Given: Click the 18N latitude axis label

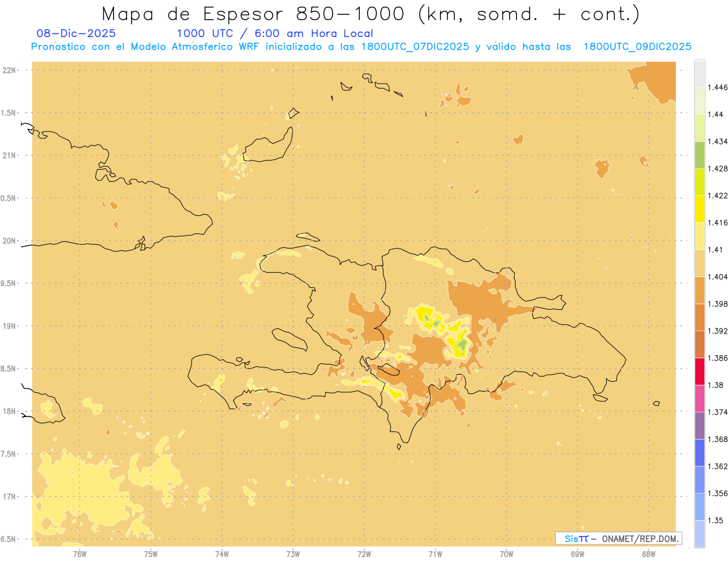Looking at the screenshot, I should 10,411.
